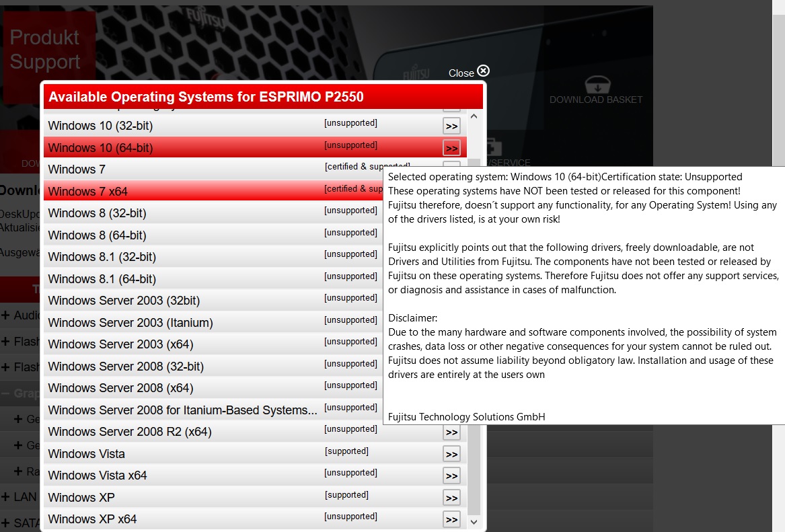Image resolution: width=785 pixels, height=532 pixels.
Task: Expand the SATA driver category
Action: pos(5,523)
